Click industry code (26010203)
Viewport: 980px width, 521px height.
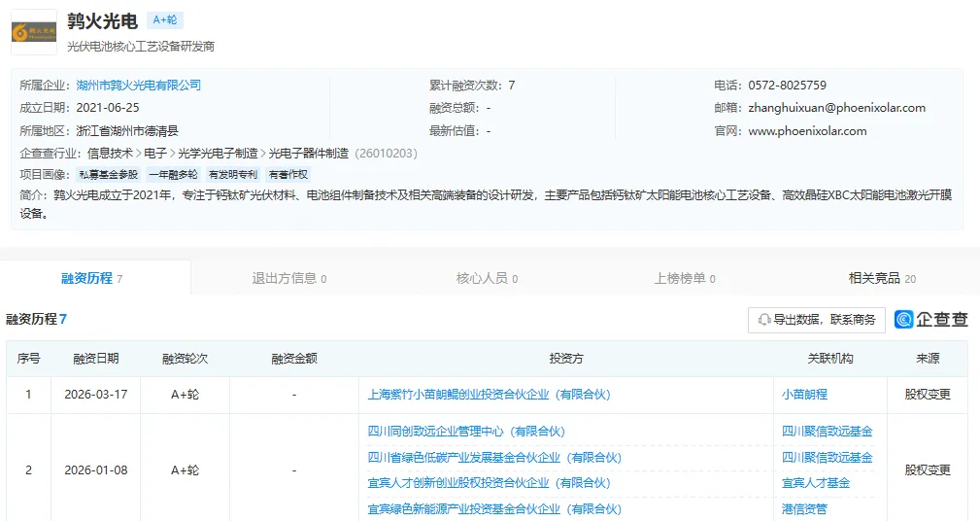(x=386, y=154)
